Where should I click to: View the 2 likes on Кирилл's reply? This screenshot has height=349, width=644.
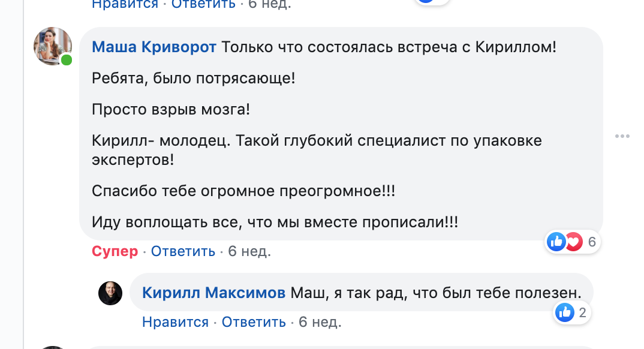(x=582, y=312)
